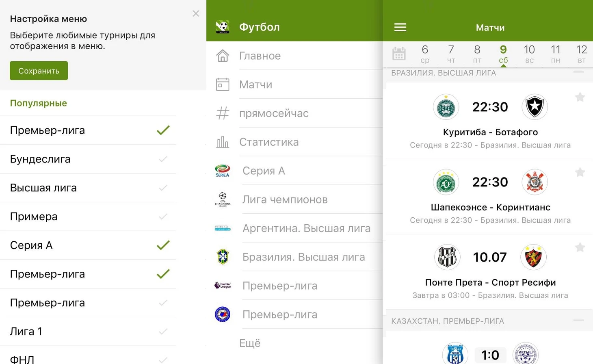Open the прямосейчас menu link

point(274,113)
